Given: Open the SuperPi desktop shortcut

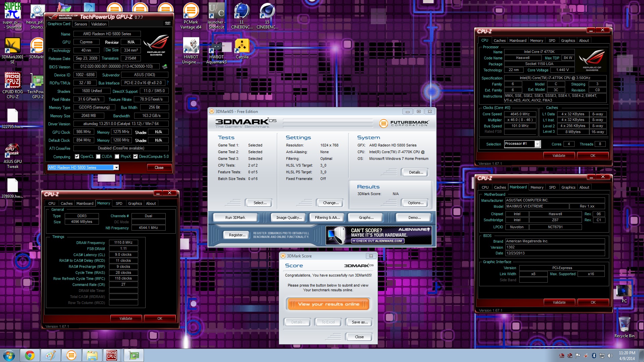Looking at the screenshot, I should [x=13, y=15].
